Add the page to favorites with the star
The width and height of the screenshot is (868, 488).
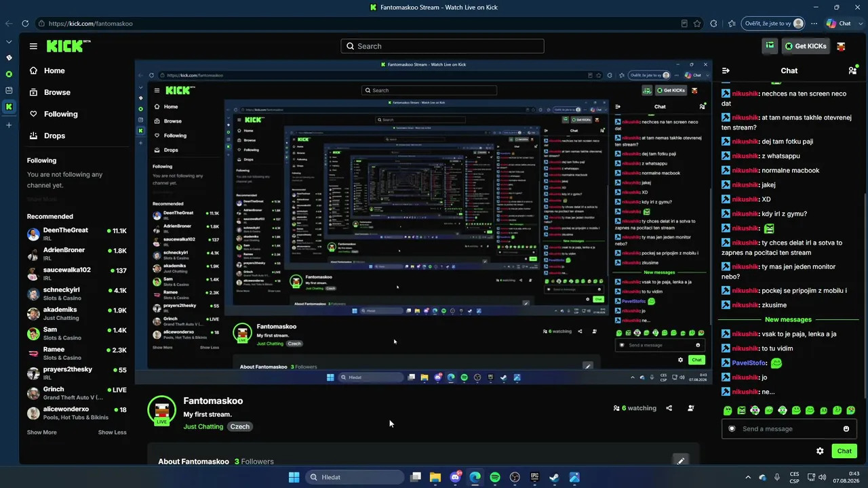pyautogui.click(x=697, y=24)
